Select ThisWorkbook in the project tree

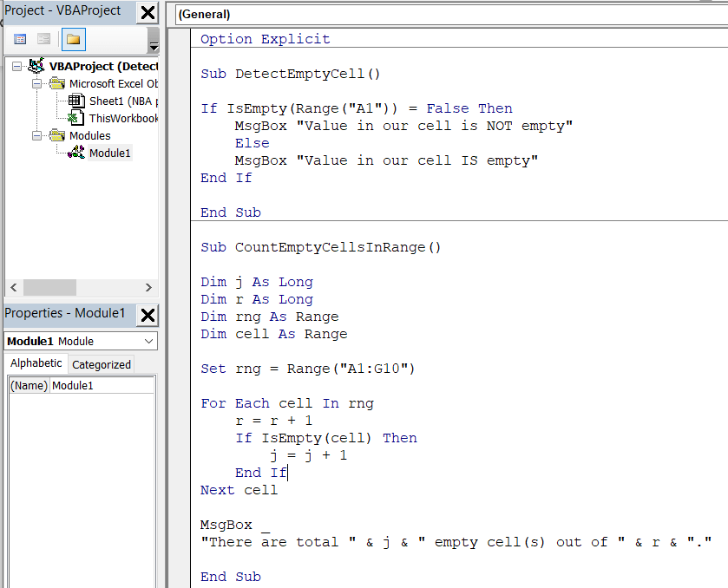(121, 115)
